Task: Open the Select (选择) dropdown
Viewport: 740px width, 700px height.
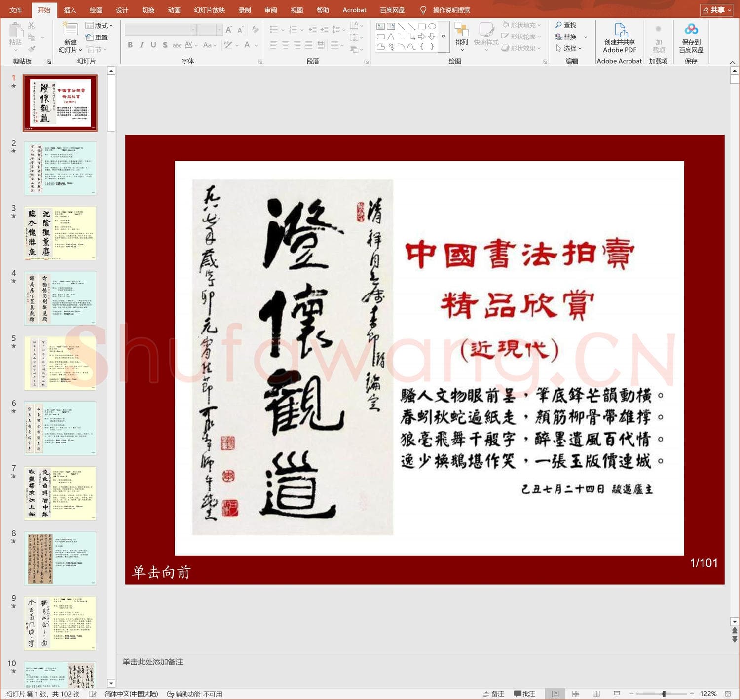Action: pos(569,48)
